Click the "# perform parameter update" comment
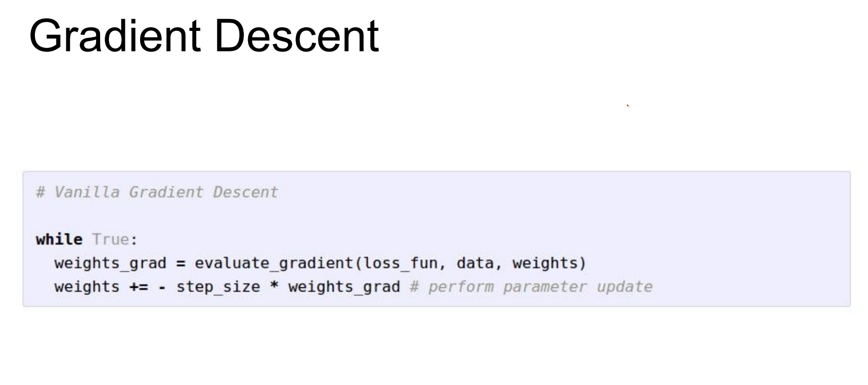This screenshot has width=868, height=385. pyautogui.click(x=531, y=287)
